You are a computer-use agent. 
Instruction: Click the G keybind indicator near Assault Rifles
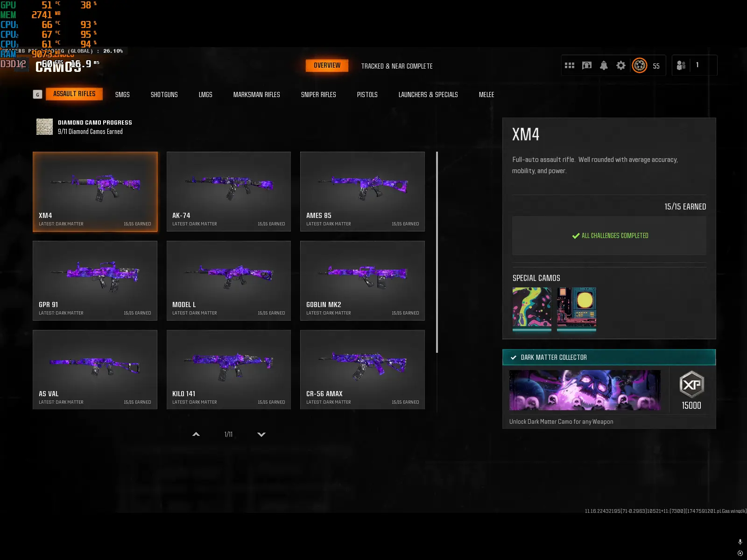[37, 94]
